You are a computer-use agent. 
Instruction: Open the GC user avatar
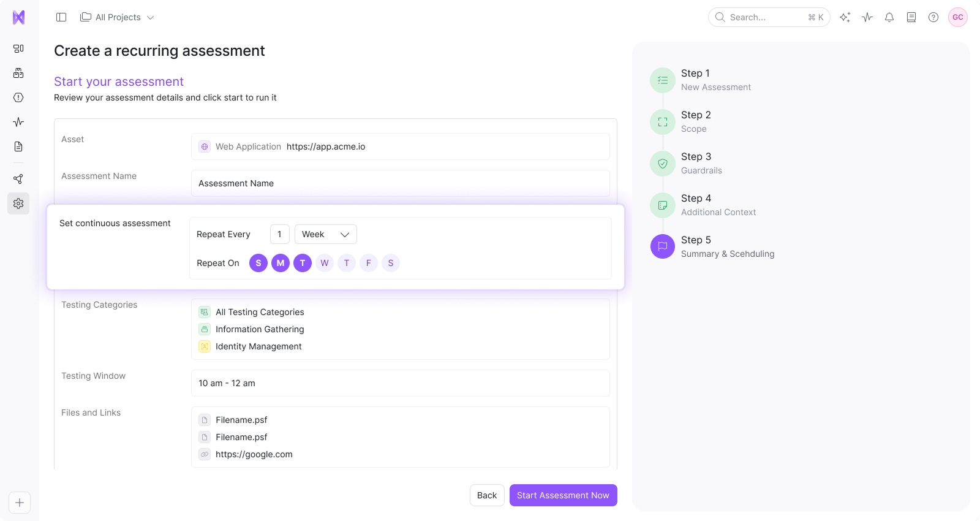point(958,17)
